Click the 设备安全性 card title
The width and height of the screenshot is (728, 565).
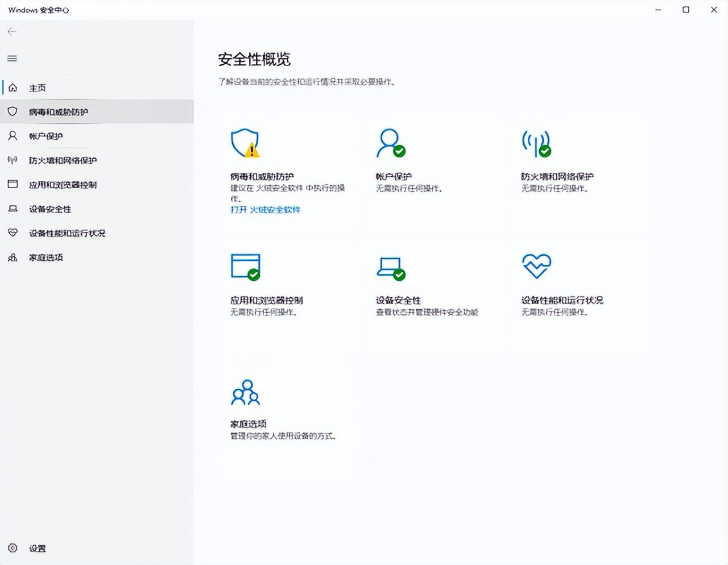[x=398, y=300]
